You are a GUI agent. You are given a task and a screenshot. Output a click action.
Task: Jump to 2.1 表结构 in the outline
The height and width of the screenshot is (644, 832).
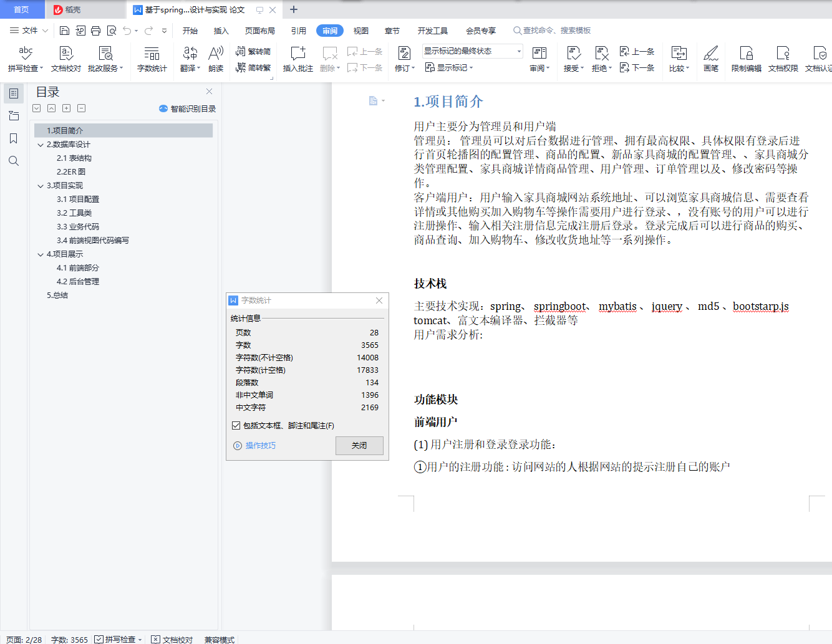pyautogui.click(x=74, y=158)
